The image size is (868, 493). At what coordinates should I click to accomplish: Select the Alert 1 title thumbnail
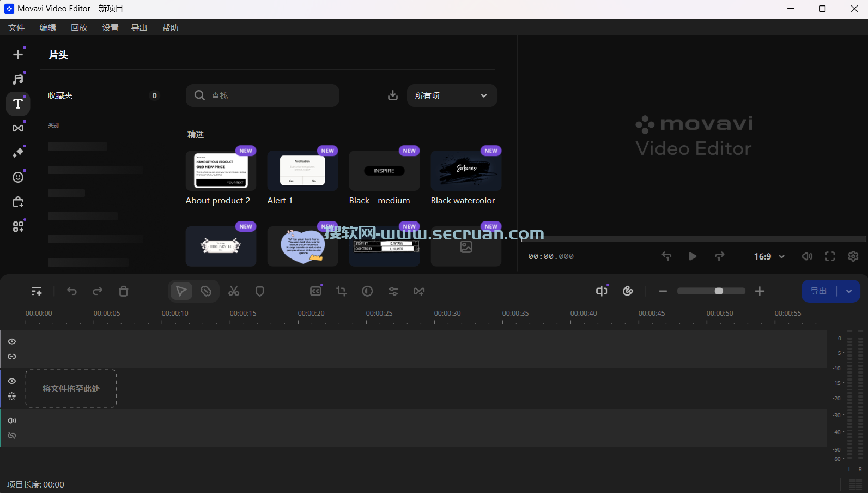pos(302,171)
